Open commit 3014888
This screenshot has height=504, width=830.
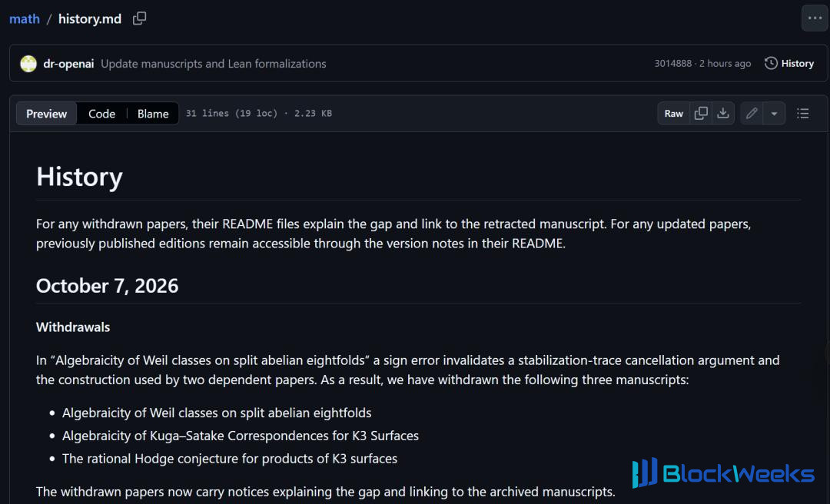[x=672, y=64]
